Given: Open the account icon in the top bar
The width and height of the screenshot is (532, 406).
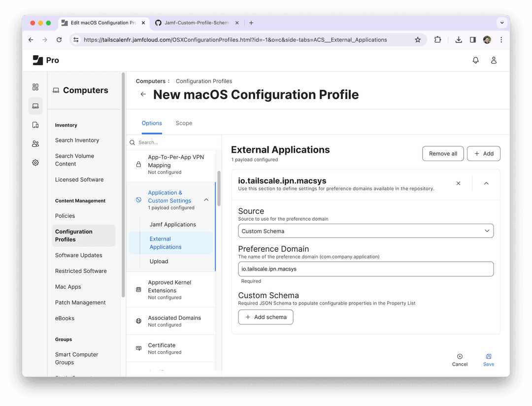Looking at the screenshot, I should coord(494,60).
